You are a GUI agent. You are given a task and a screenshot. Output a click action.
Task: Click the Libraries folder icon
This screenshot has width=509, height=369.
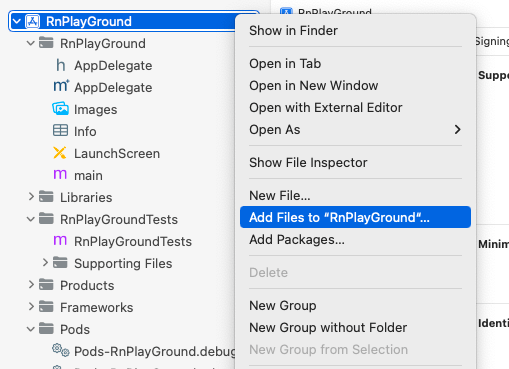[x=46, y=197]
